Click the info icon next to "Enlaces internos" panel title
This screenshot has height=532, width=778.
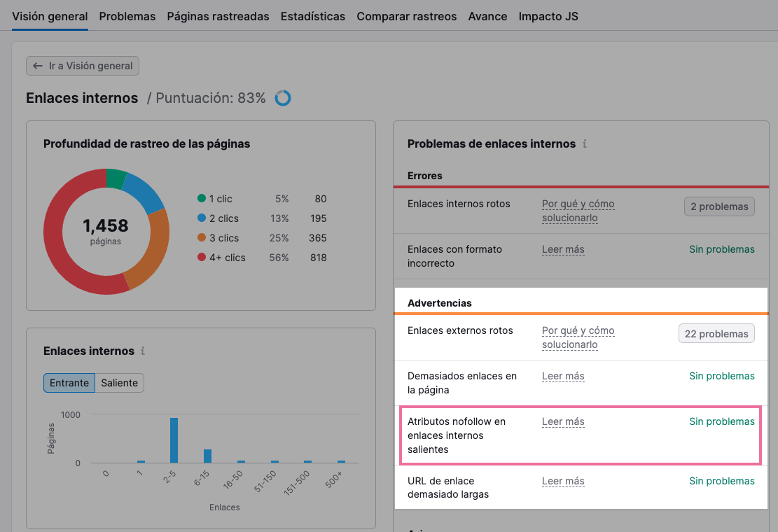144,351
